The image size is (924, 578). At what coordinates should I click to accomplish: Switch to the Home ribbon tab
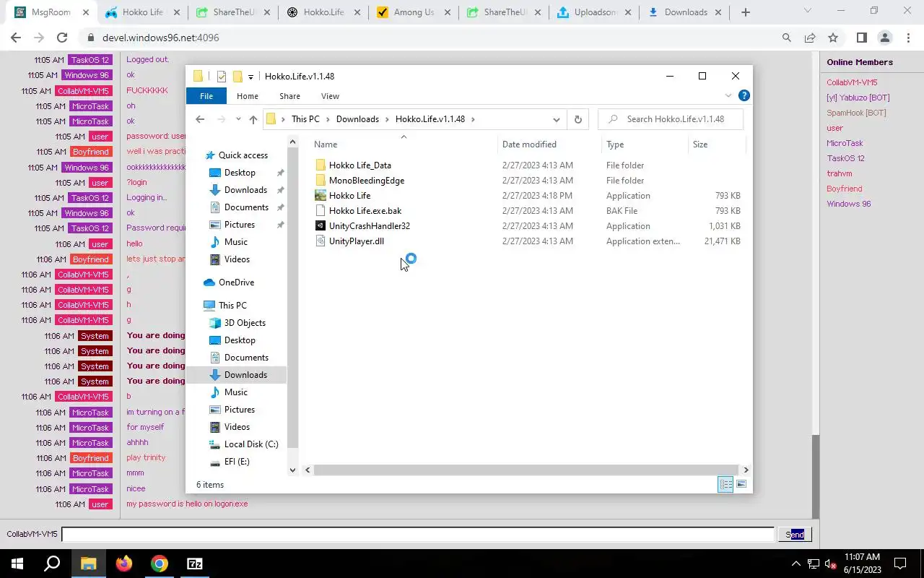pyautogui.click(x=248, y=96)
